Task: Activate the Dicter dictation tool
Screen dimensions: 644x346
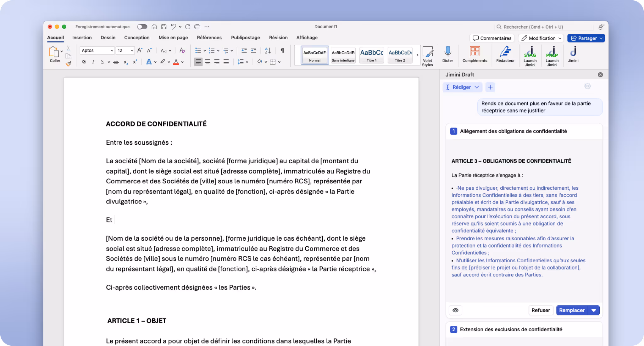Action: 448,55
